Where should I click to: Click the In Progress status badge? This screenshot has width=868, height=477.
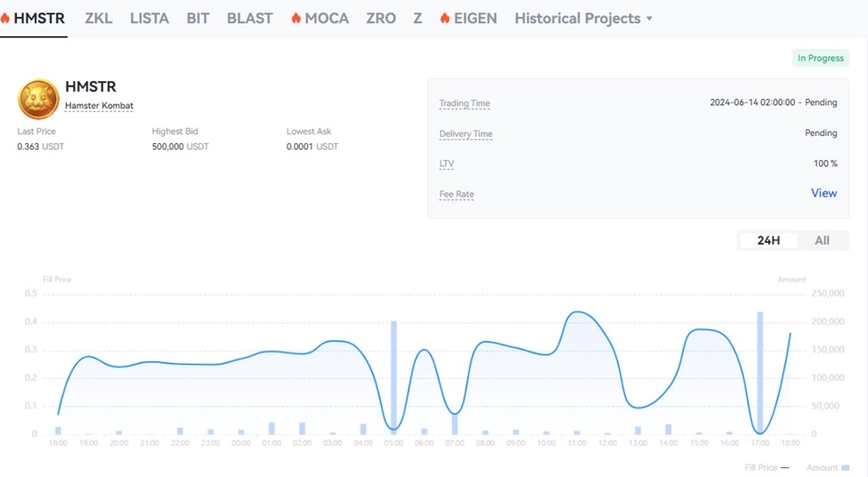coord(821,58)
